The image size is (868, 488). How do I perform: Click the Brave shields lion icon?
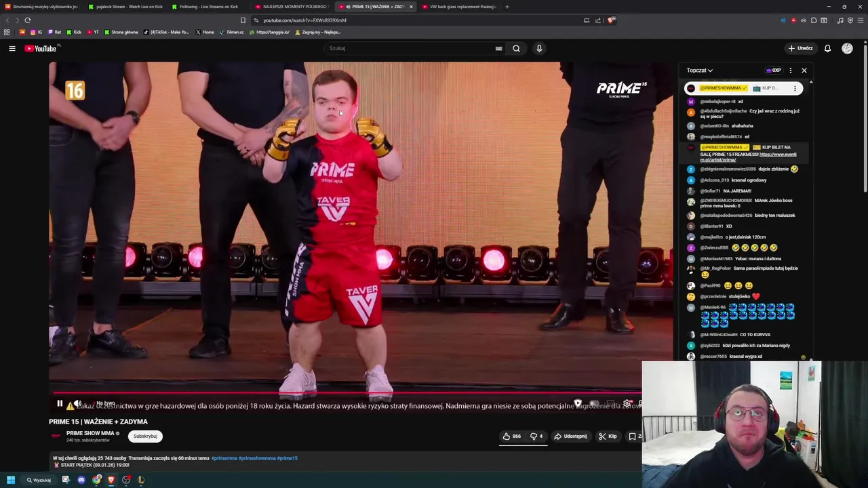(x=611, y=20)
